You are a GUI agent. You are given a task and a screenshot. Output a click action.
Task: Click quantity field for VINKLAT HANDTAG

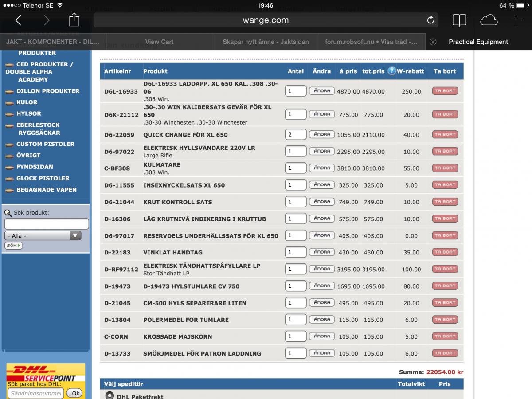[296, 252]
